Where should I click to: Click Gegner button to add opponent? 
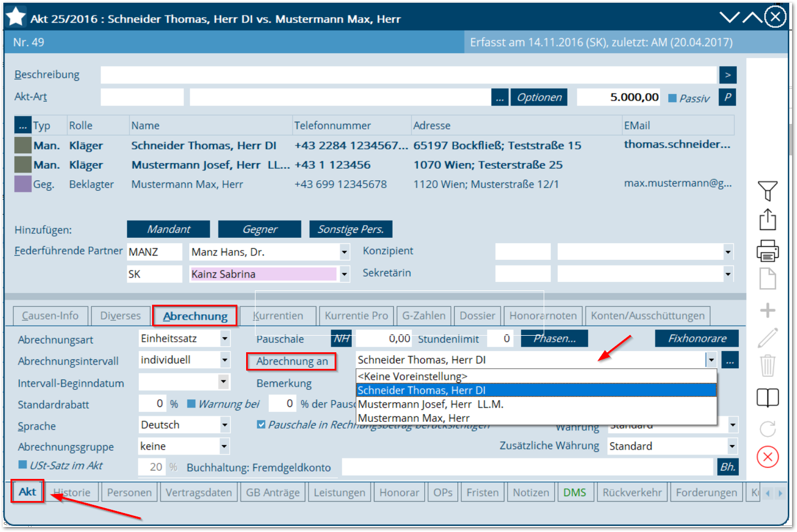pyautogui.click(x=260, y=229)
